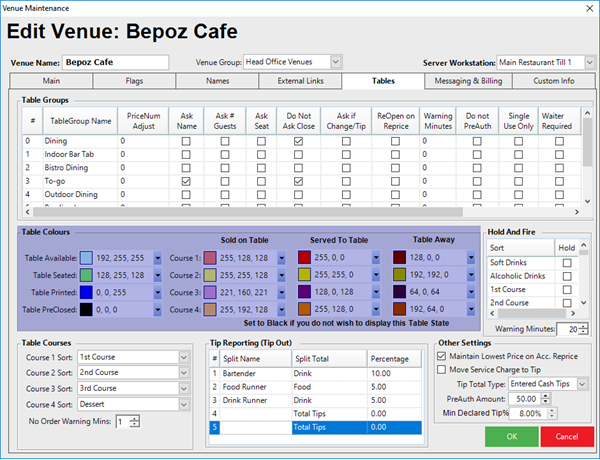The width and height of the screenshot is (600, 460).
Task: Open Course 1 Table Away colour dropdown
Action: (471, 258)
